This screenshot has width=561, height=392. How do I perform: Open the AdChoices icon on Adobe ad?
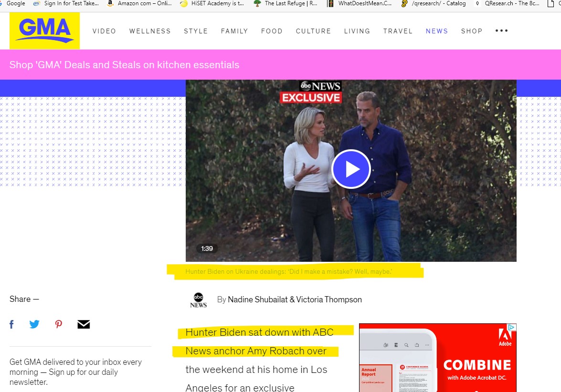tap(512, 327)
